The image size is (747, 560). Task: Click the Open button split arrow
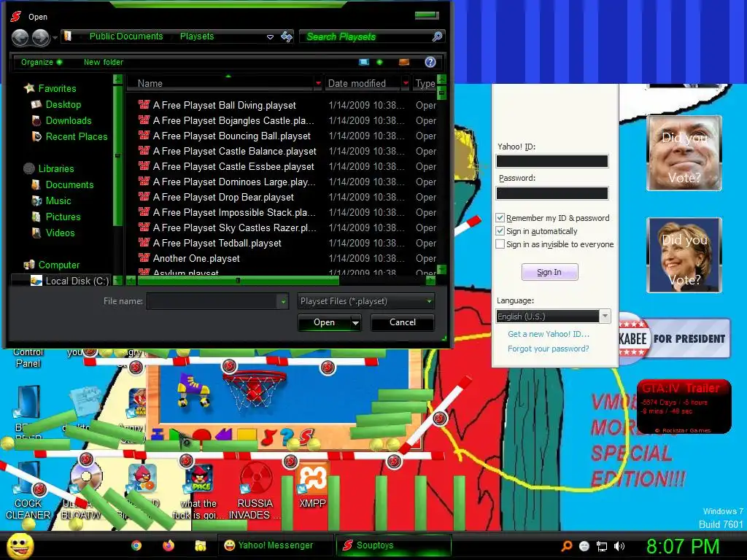355,323
